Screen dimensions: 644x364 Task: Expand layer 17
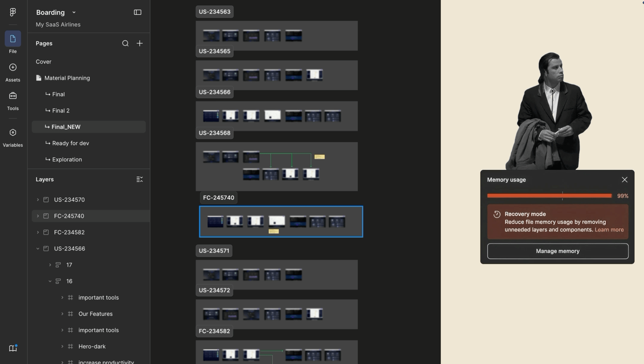[x=50, y=265]
